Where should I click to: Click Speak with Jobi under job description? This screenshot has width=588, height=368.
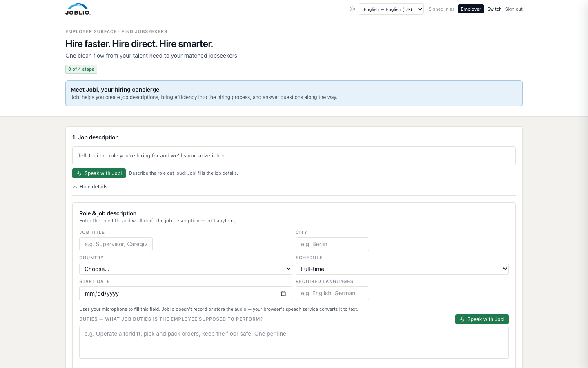[99, 173]
